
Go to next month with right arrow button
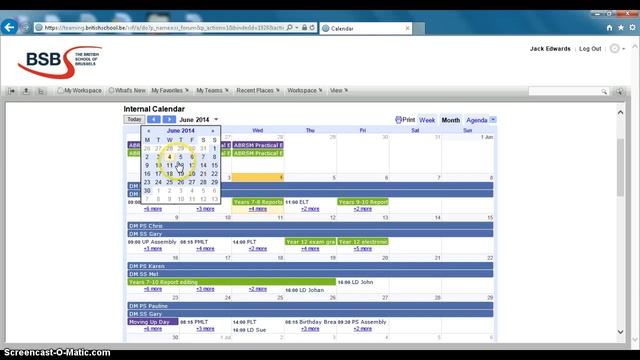169,119
